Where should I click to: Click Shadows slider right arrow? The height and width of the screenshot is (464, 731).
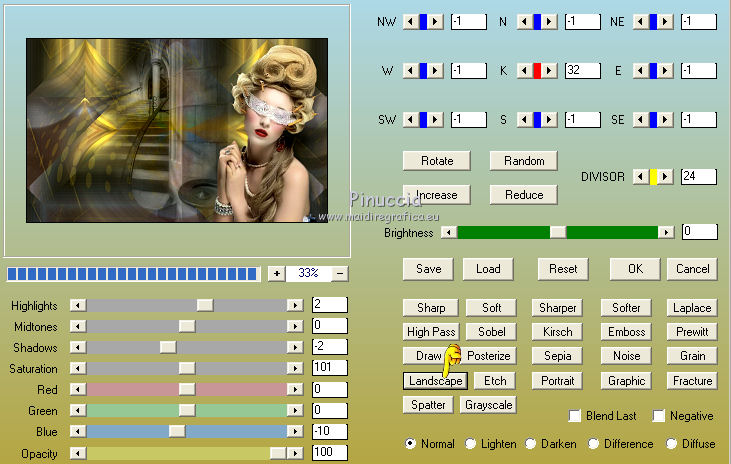295,347
